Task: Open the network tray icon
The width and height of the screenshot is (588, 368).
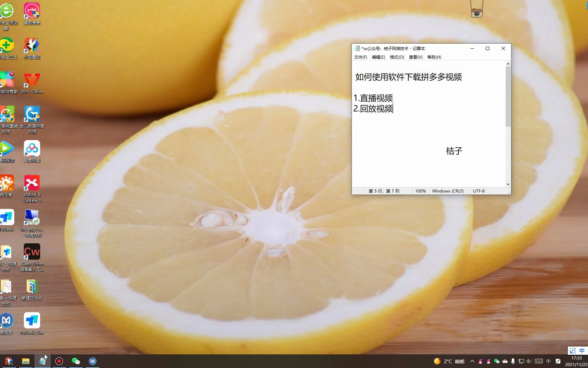Action: coord(521,361)
